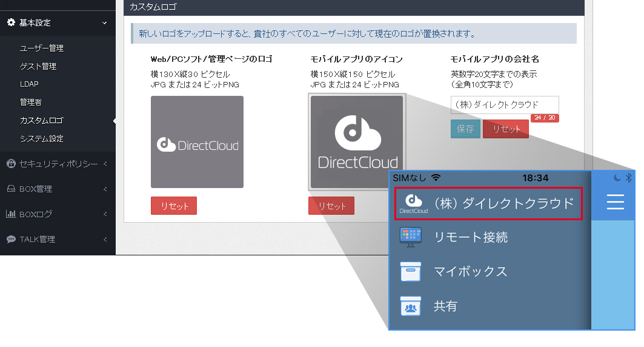Tap the 共有 shared box icon

(410, 306)
